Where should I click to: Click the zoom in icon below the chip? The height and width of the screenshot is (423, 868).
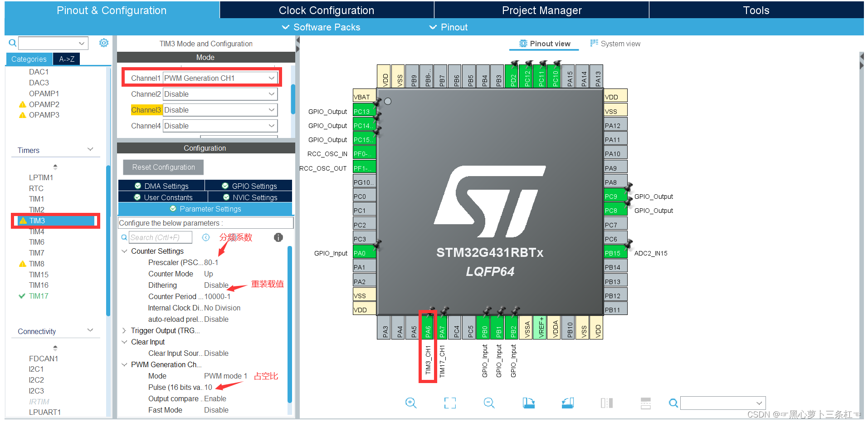pyautogui.click(x=411, y=403)
